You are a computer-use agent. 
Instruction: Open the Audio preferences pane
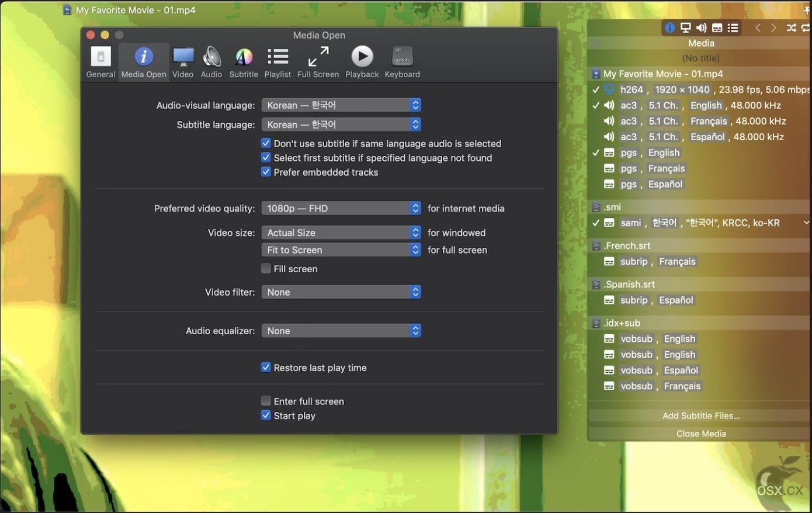[x=211, y=62]
